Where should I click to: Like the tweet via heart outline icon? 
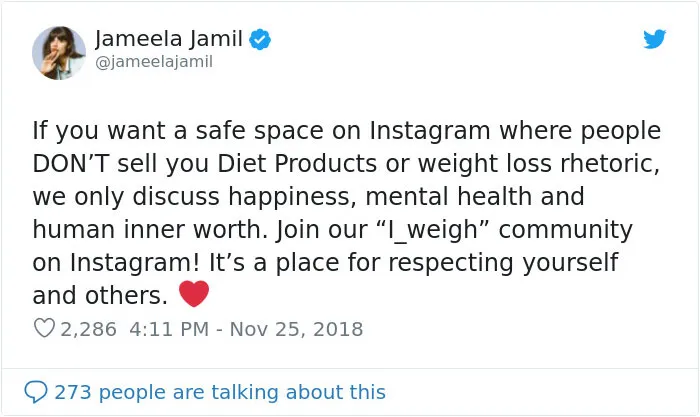click(x=44, y=328)
